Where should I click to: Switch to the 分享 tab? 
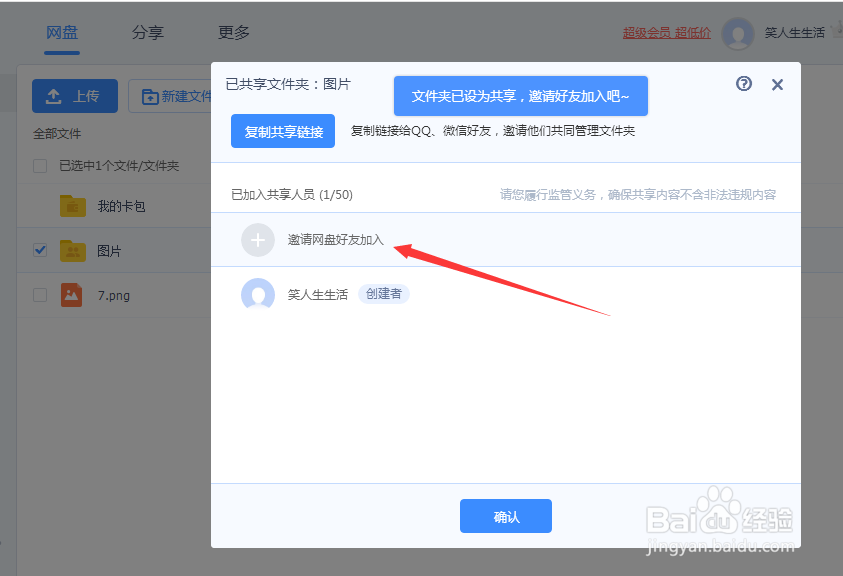tap(148, 31)
